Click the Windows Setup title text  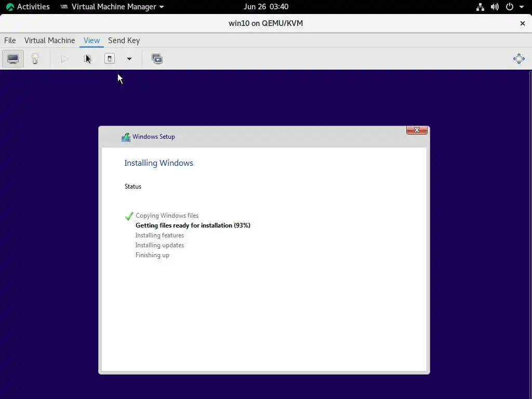[x=154, y=137]
